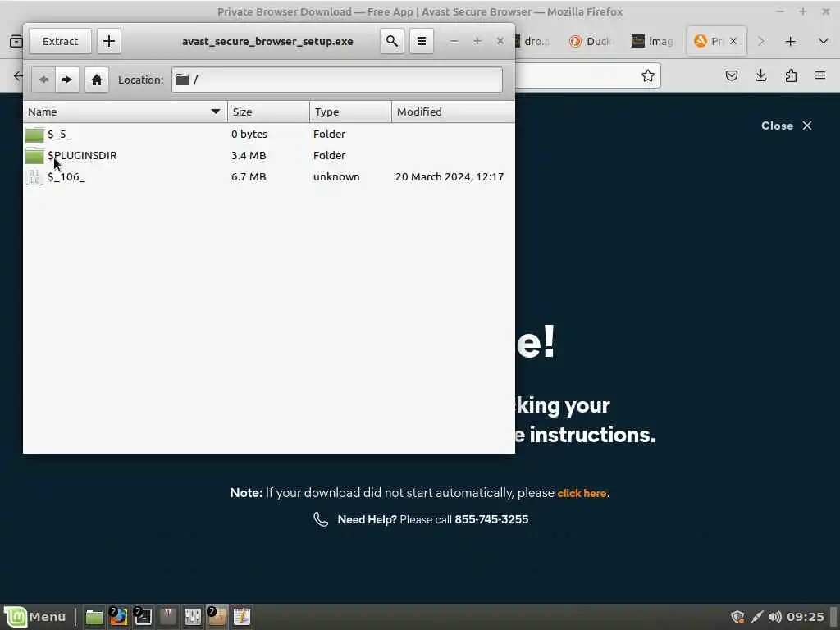Viewport: 840px width, 630px height.
Task: Switch to the DuckDuckGo tab in Firefox
Action: [591, 41]
